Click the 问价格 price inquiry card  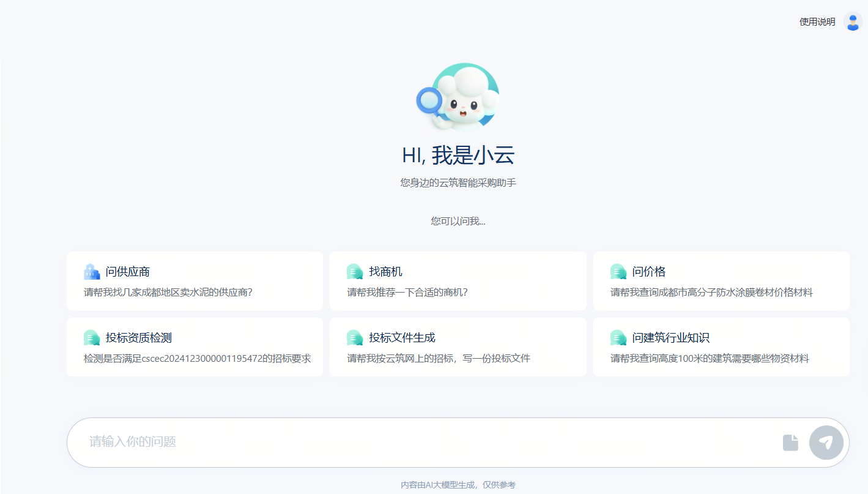coord(721,281)
